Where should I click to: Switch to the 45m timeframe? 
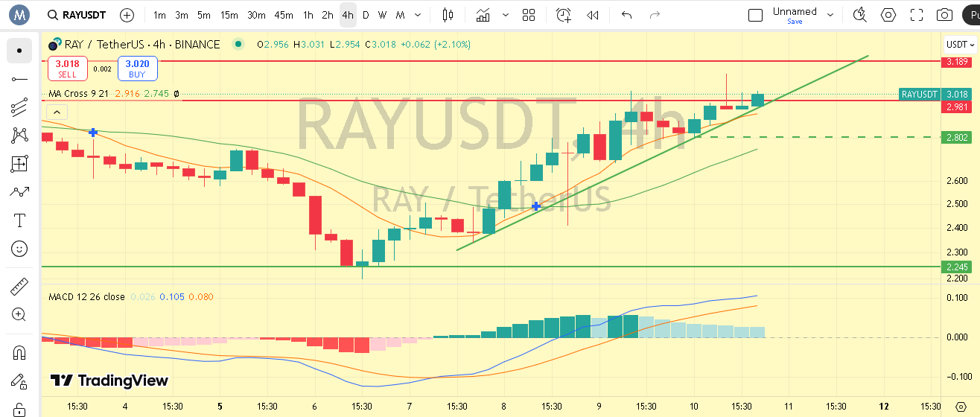coord(284,15)
